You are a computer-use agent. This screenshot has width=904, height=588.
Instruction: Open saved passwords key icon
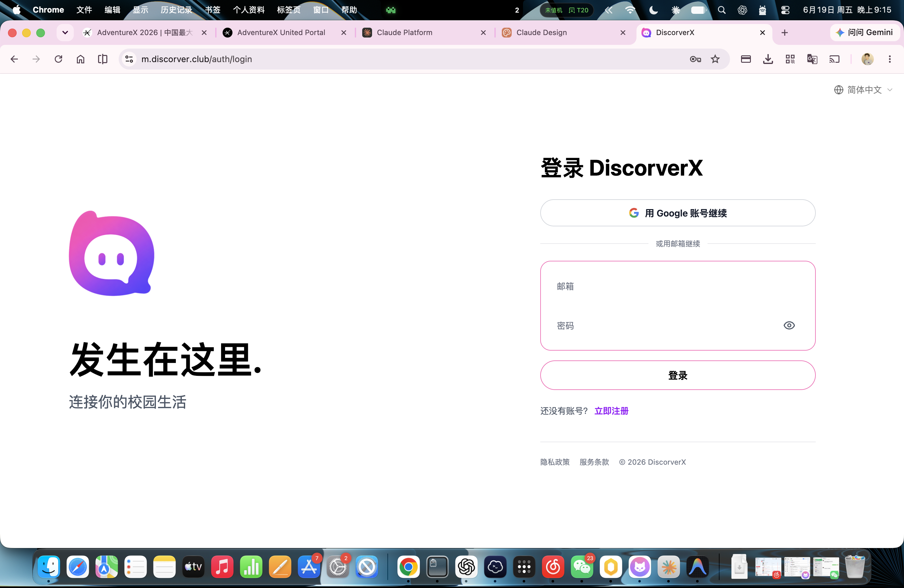tap(695, 59)
